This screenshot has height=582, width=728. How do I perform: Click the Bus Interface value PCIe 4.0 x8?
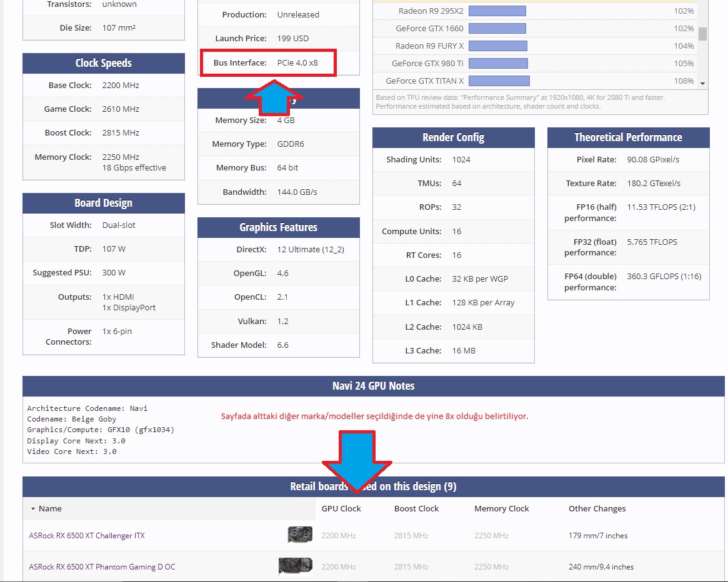tap(297, 62)
